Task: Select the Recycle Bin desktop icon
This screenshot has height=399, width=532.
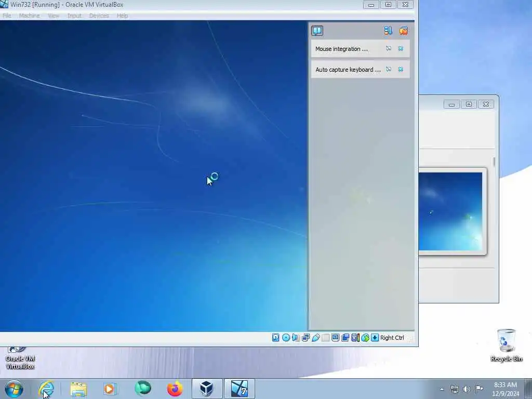Action: pyautogui.click(x=506, y=345)
